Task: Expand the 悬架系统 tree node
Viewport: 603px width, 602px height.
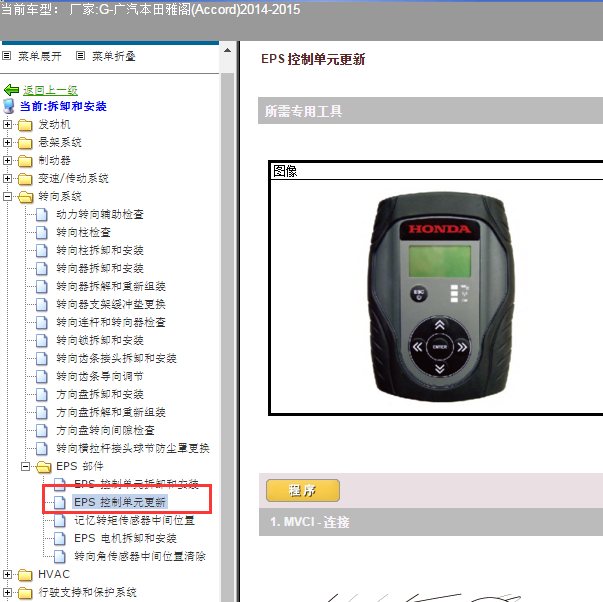Action: coord(7,143)
